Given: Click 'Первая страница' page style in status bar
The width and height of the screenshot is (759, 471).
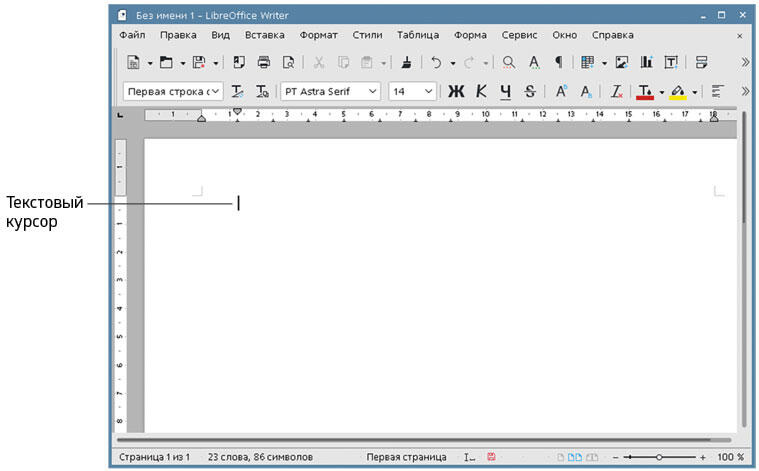Looking at the screenshot, I should coord(406,457).
